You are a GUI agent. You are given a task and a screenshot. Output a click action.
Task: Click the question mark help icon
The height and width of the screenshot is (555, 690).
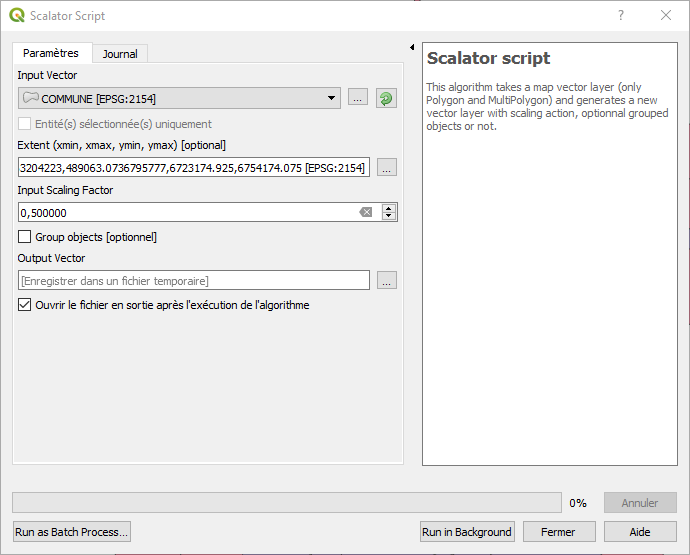[620, 15]
